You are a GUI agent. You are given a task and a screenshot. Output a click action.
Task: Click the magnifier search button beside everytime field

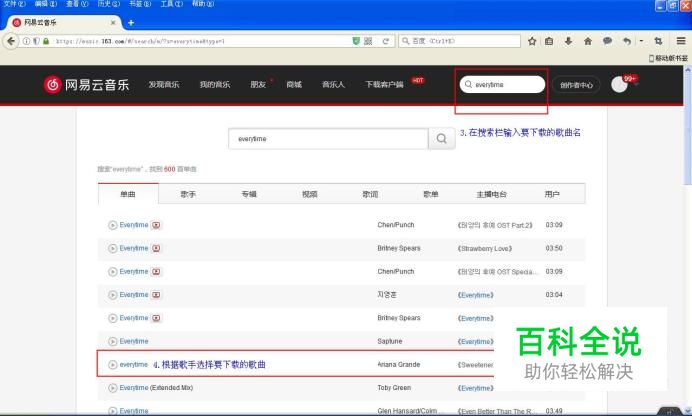pos(441,139)
